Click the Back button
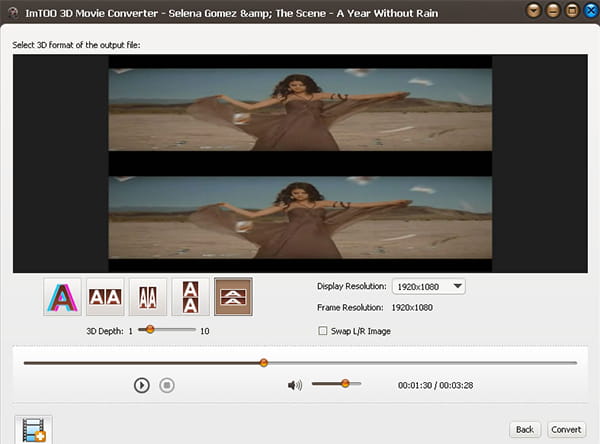The image size is (600, 444). pos(525,429)
